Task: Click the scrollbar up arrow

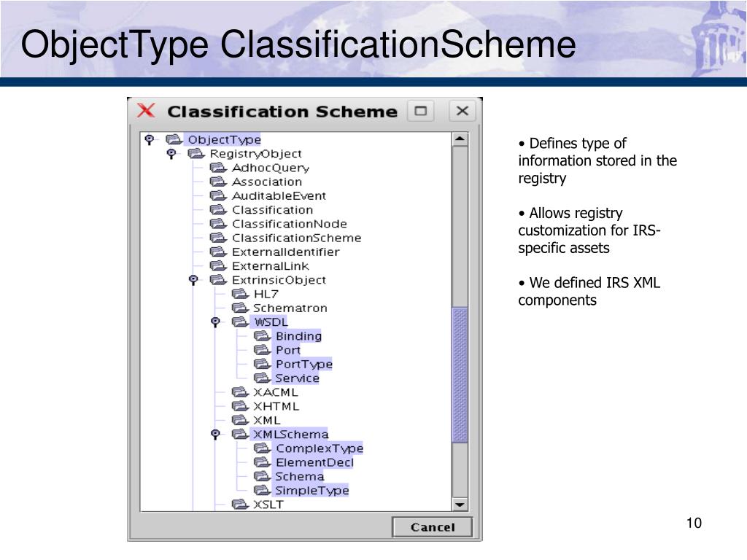Action: (x=460, y=139)
